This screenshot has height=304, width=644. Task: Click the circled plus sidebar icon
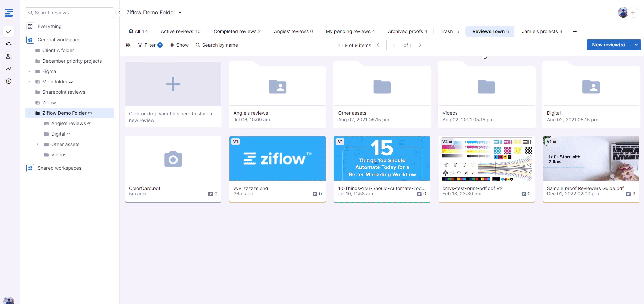coord(9,81)
